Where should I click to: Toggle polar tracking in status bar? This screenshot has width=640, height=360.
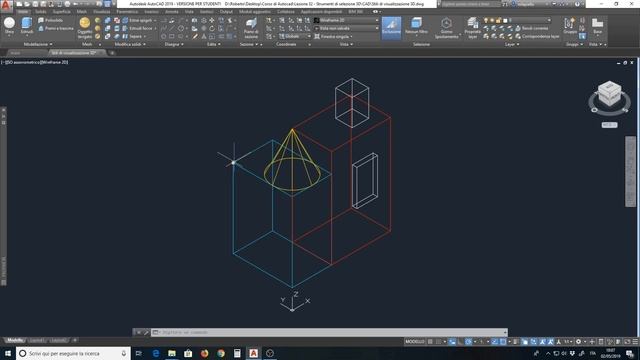tap(468, 342)
